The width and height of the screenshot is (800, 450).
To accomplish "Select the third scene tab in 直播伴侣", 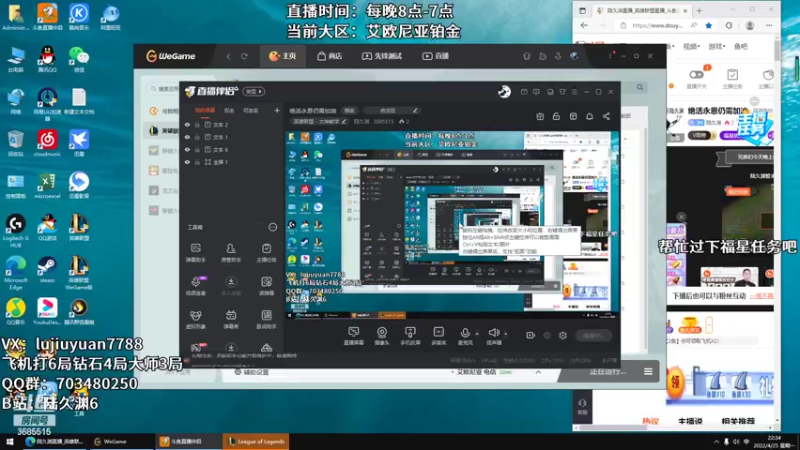I will coord(250,110).
